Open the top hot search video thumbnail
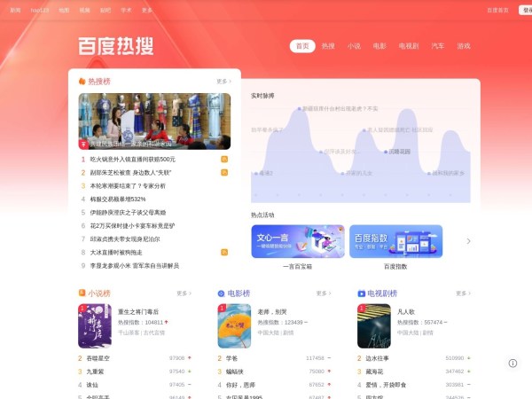Viewport: 532px width, 399px height. coord(154,121)
